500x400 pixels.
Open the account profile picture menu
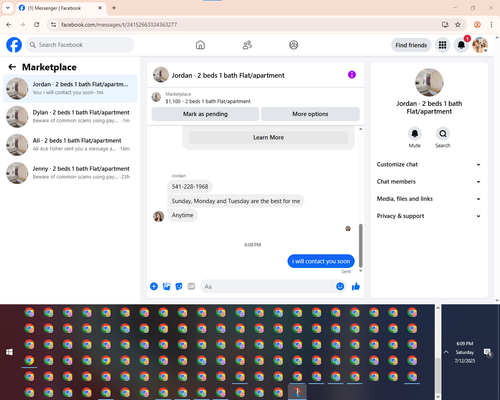pyautogui.click(x=480, y=45)
